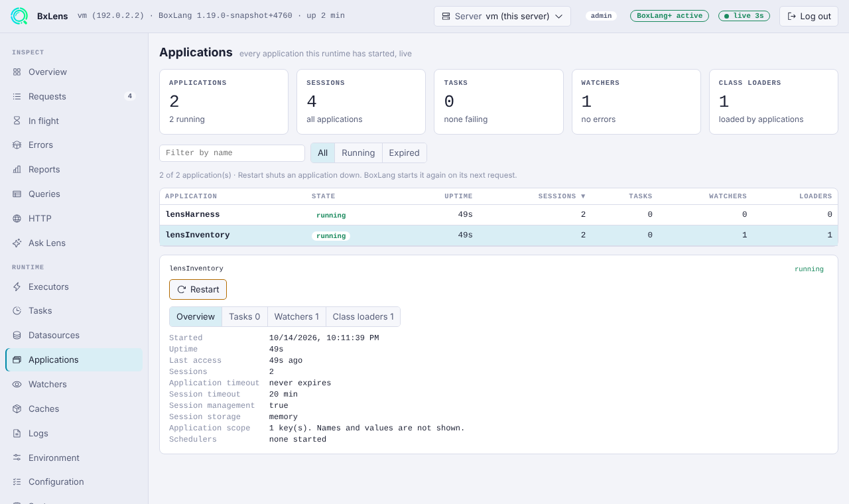Sort table by Sessions column
This screenshot has height=504, width=849.
point(562,196)
